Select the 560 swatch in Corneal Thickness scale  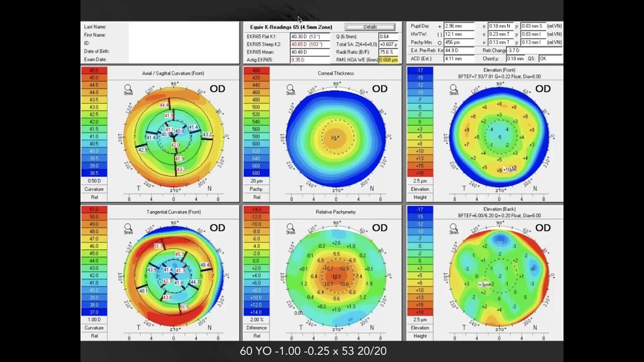coord(257,129)
